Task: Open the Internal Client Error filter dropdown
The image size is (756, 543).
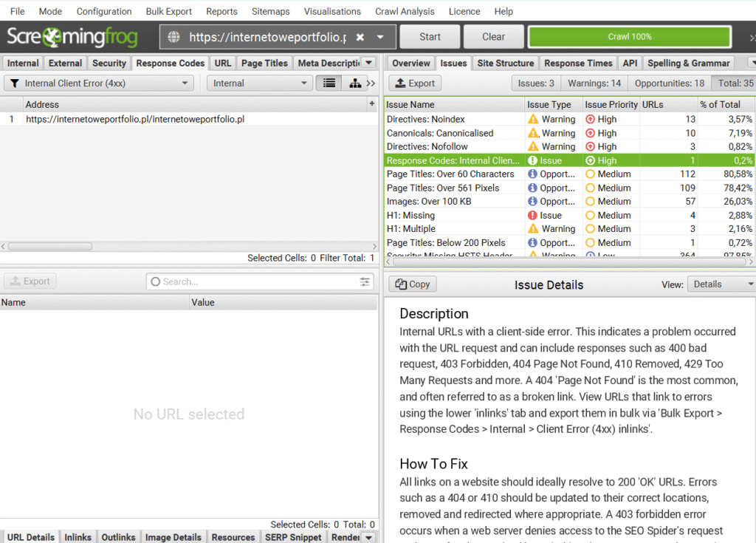Action: pos(99,83)
